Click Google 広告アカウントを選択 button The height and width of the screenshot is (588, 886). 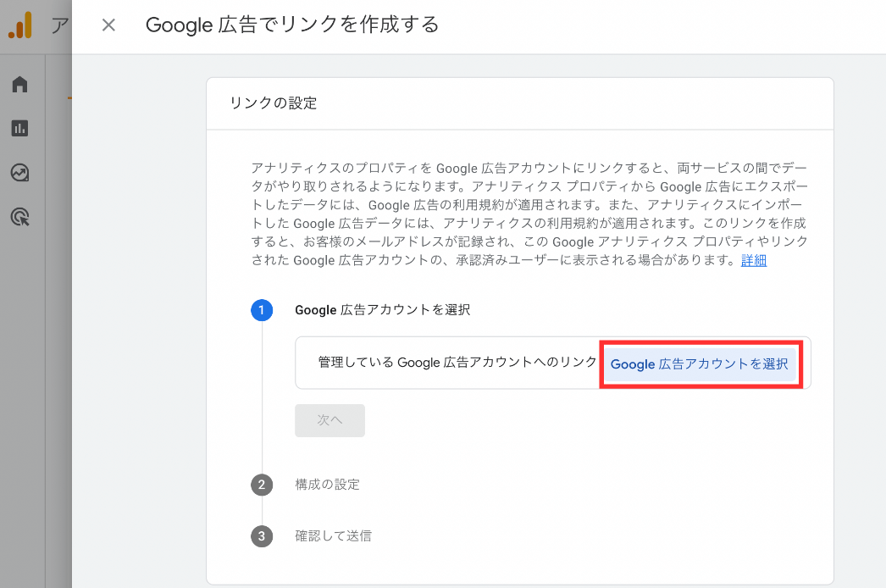699,363
